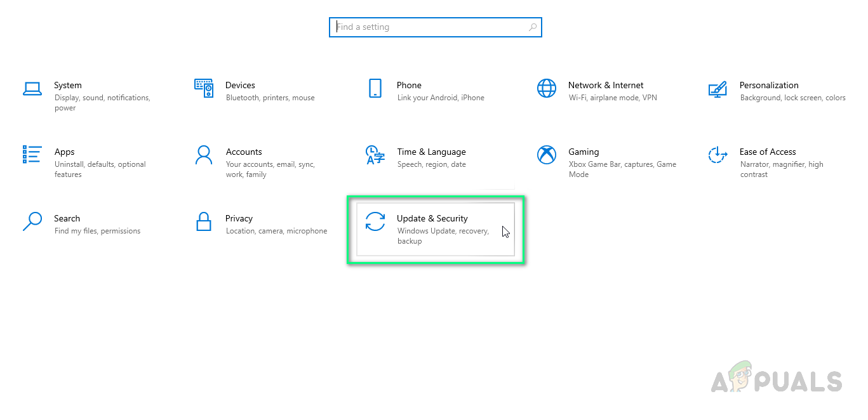Click 'Speech, region, date' description
The image size is (868, 420).
[x=432, y=164]
